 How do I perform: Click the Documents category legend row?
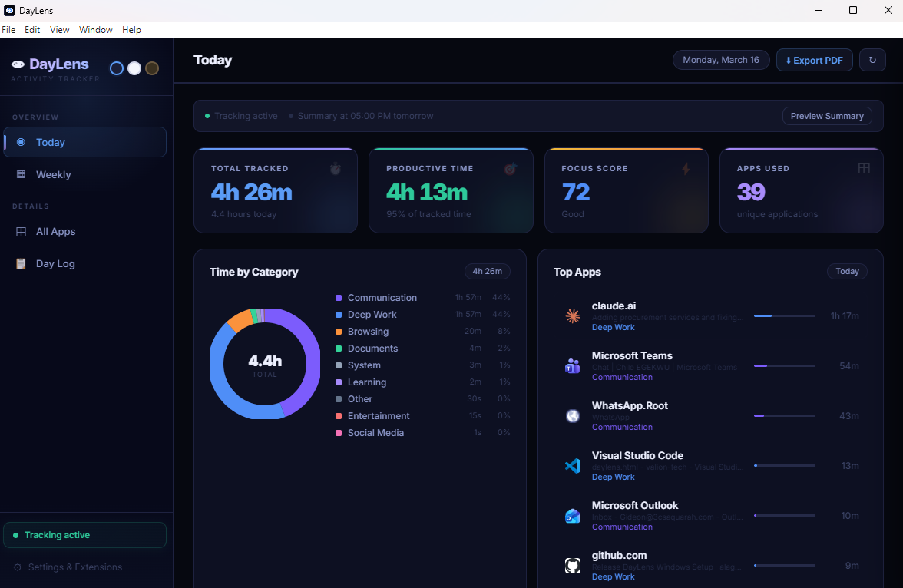pyautogui.click(x=422, y=349)
